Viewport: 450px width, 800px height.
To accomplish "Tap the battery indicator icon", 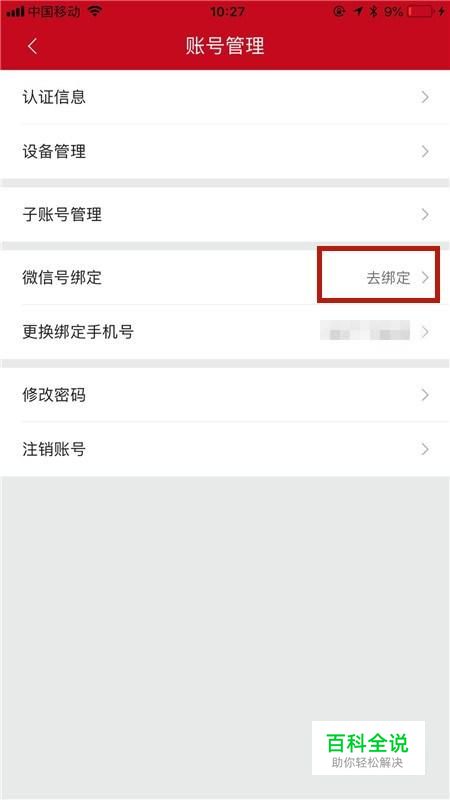I will point(420,11).
